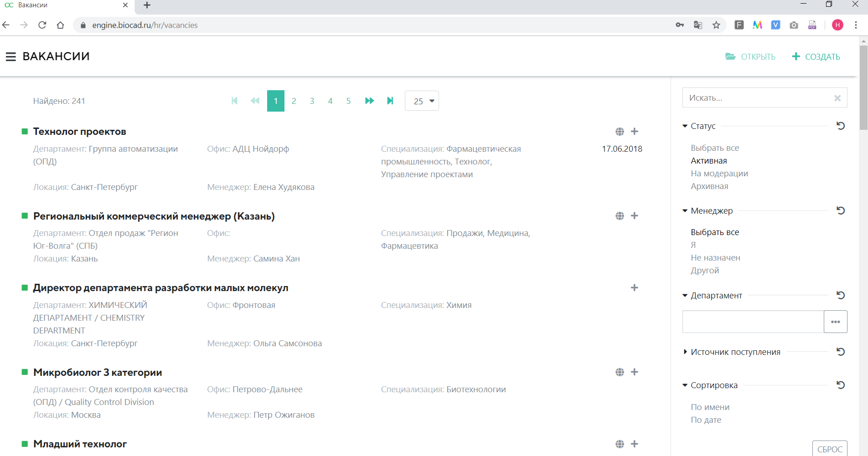Click the СОЗДАТЬ button

coord(816,56)
